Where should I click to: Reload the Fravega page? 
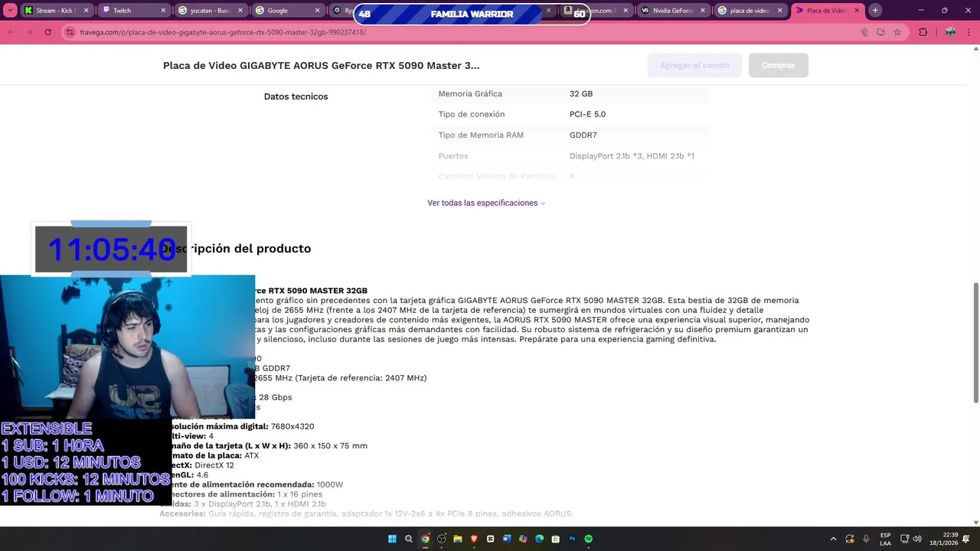tap(47, 32)
